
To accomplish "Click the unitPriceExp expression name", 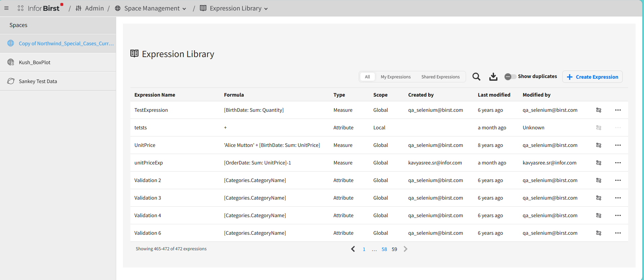I will (x=149, y=163).
